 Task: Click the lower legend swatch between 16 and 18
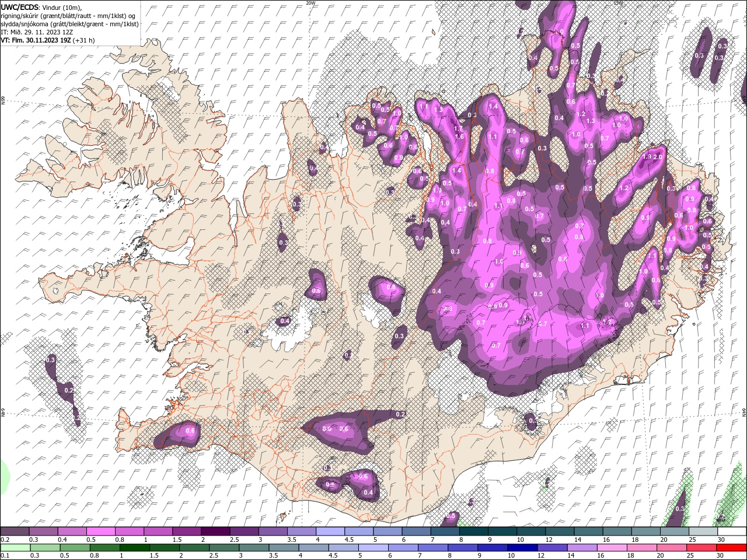612,548
